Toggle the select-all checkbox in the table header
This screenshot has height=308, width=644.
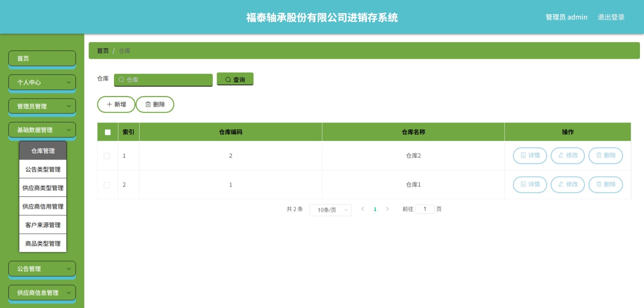[108, 132]
